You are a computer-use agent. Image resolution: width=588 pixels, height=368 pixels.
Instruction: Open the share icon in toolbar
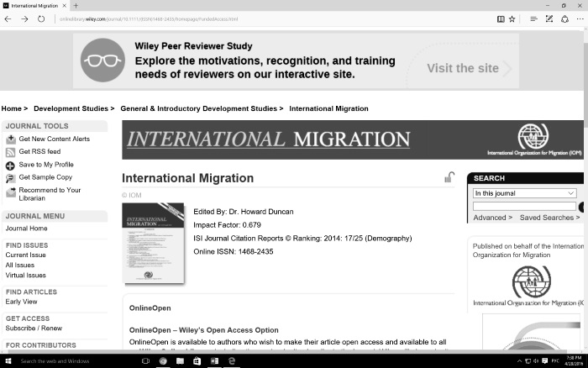[x=564, y=19]
